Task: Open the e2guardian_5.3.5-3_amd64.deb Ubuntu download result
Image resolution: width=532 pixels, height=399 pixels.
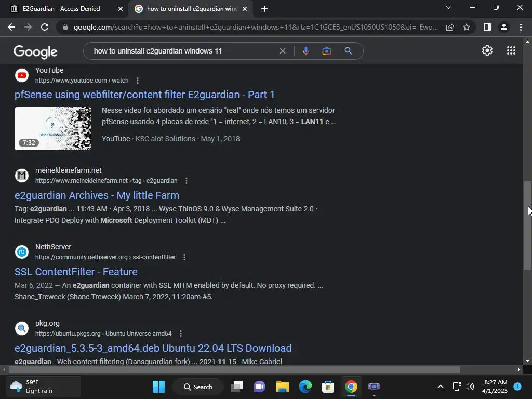Action: coord(153,348)
